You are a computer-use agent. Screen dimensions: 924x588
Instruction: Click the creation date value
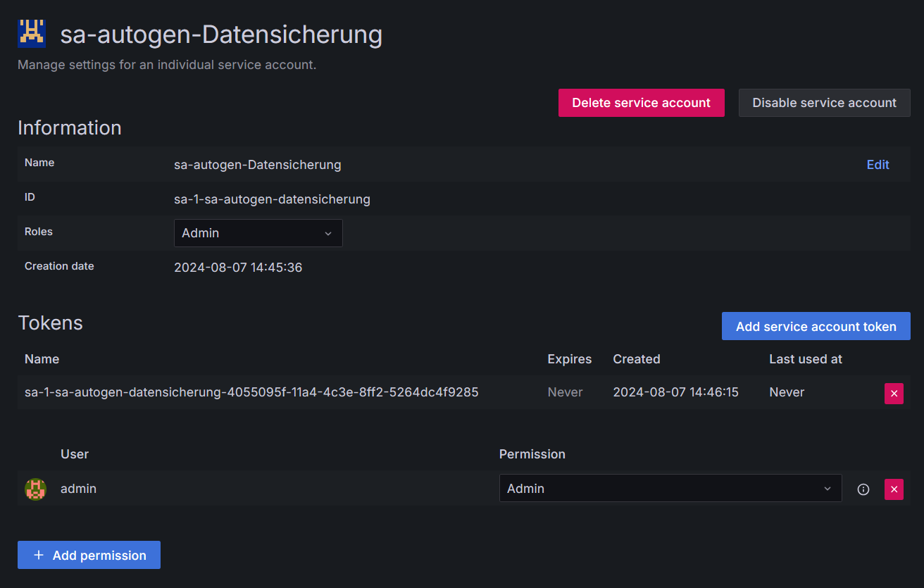[x=238, y=268]
